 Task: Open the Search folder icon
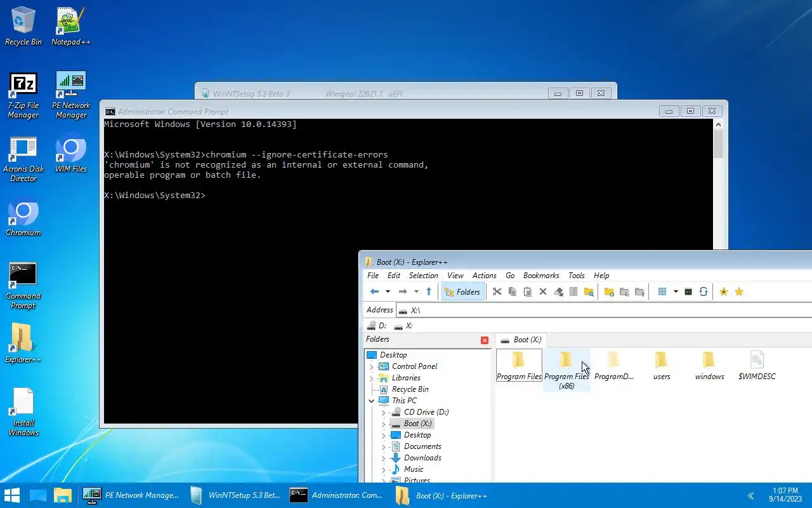[589, 291]
